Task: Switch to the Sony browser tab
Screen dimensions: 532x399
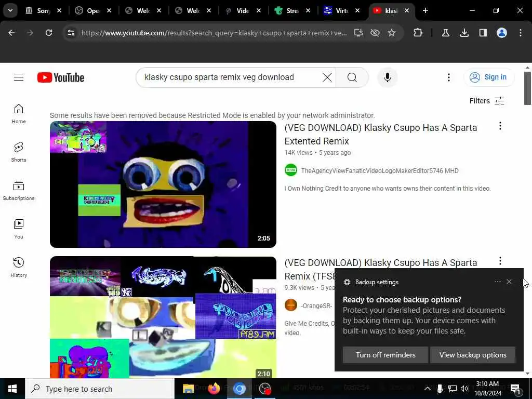Action: [44, 10]
